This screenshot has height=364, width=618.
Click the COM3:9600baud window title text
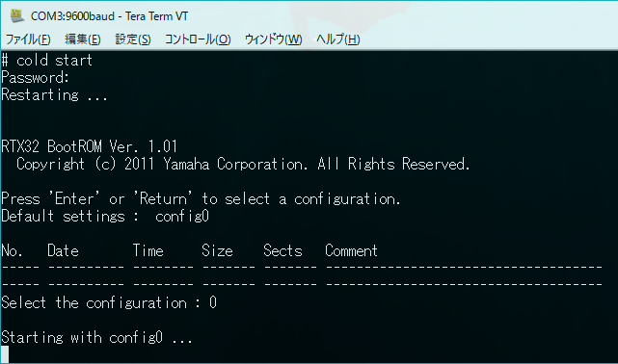(x=109, y=16)
